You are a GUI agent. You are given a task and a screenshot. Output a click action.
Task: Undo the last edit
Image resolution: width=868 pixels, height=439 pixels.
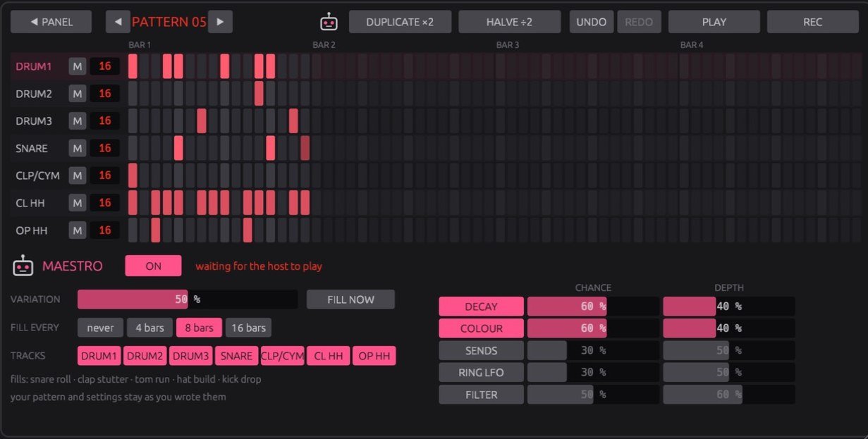pyautogui.click(x=591, y=22)
